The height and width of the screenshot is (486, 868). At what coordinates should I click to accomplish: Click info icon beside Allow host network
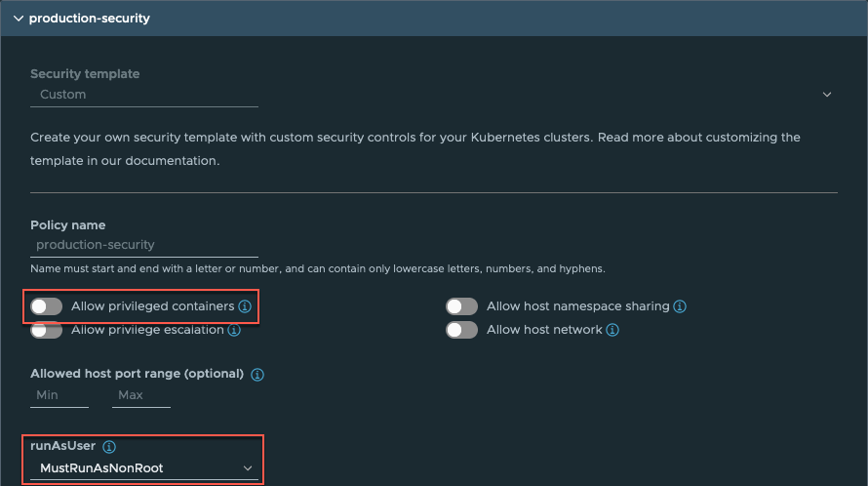tap(612, 331)
